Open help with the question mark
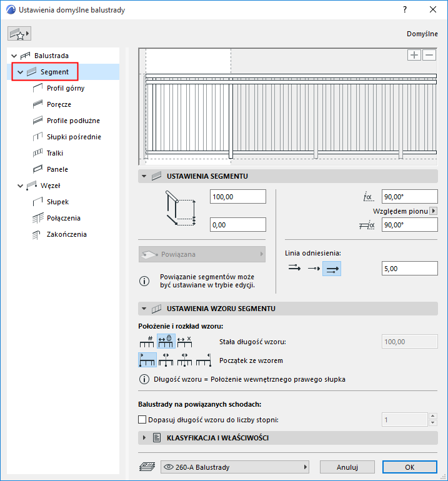 pyautogui.click(x=405, y=10)
